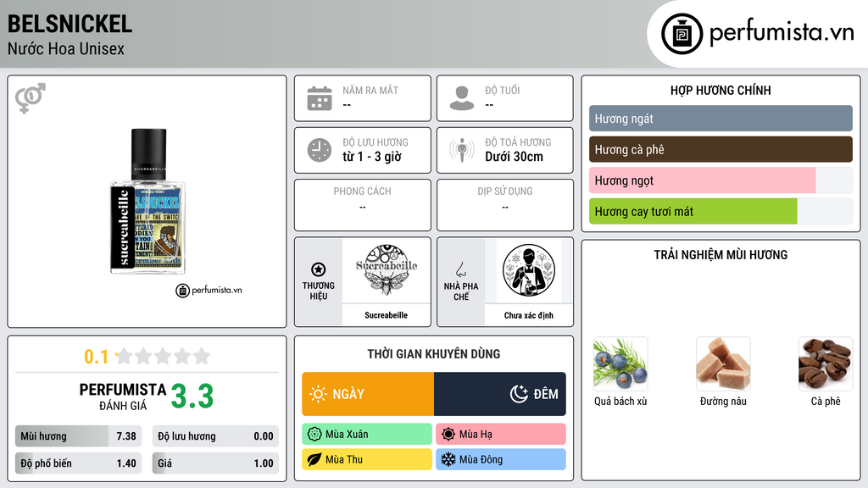Click the calendar icon for Năm ra mắt
Image resolution: width=868 pixels, height=488 pixels.
point(320,98)
